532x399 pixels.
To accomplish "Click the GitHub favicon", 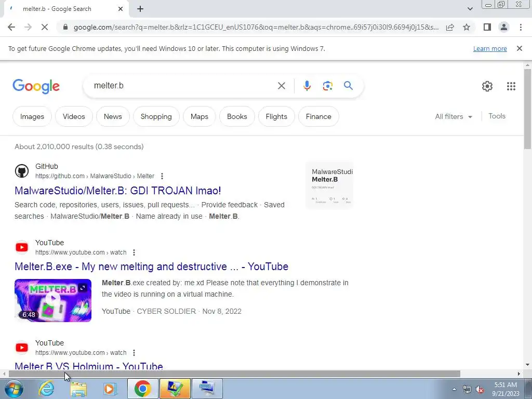I will click(22, 171).
